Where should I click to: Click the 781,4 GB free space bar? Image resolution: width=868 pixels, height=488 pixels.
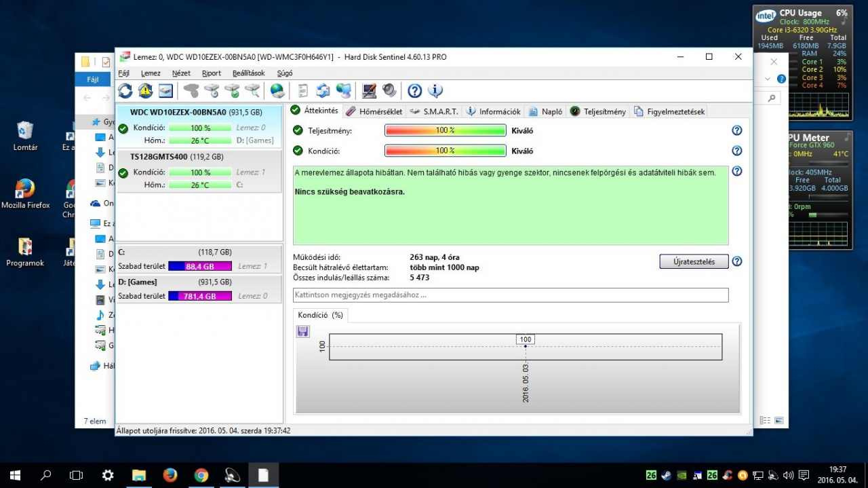point(200,297)
